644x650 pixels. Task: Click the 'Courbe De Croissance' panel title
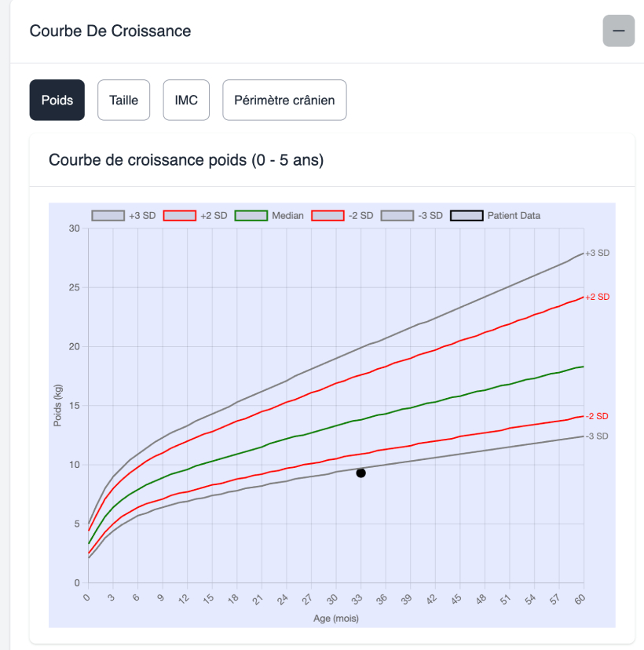click(x=110, y=31)
